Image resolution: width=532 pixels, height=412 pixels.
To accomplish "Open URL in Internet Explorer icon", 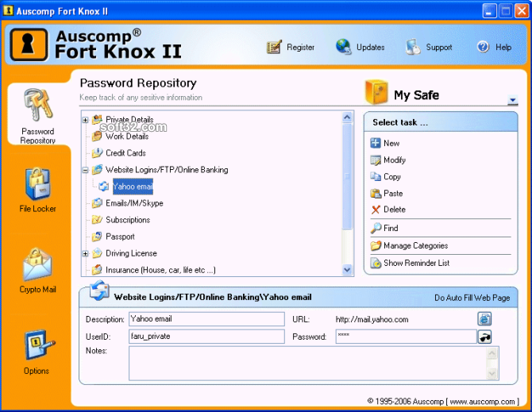I will 484,319.
